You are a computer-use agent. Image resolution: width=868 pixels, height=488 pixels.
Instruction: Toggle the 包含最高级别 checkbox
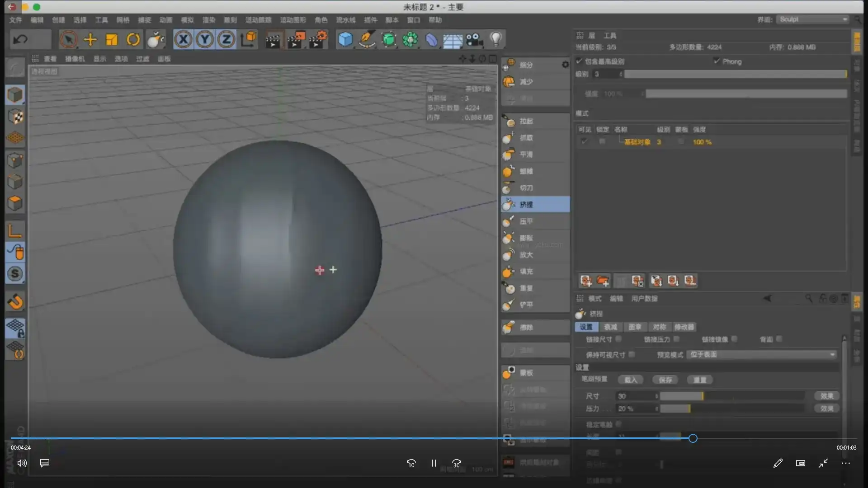click(579, 61)
